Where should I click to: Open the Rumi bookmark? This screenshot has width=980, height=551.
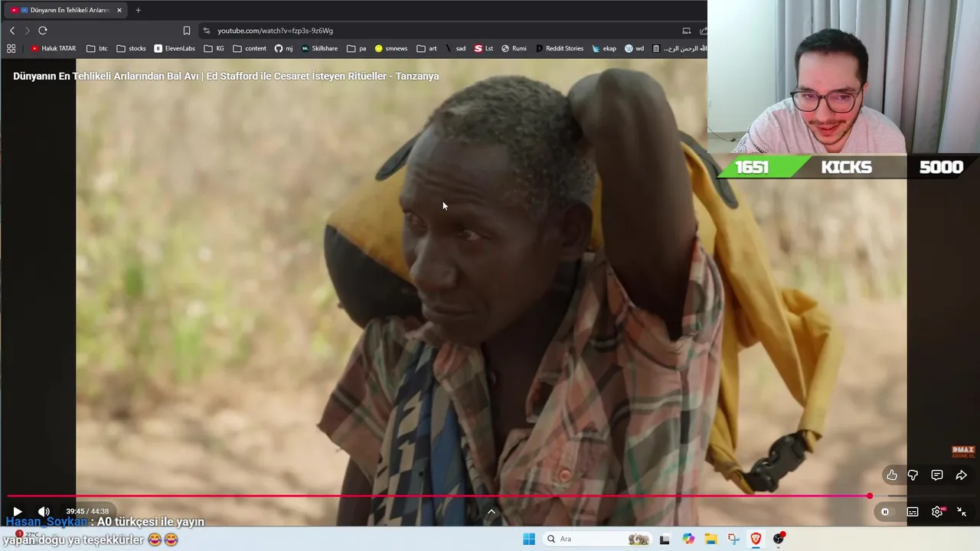pyautogui.click(x=514, y=48)
